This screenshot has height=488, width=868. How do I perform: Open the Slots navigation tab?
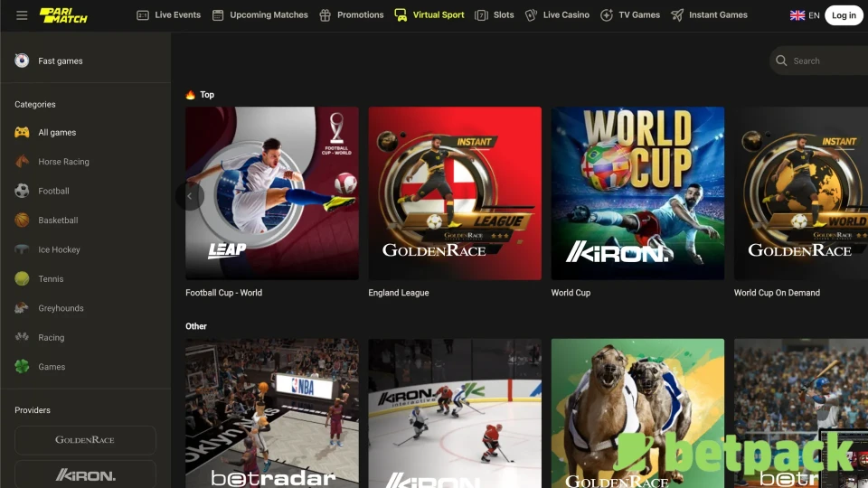click(x=495, y=15)
